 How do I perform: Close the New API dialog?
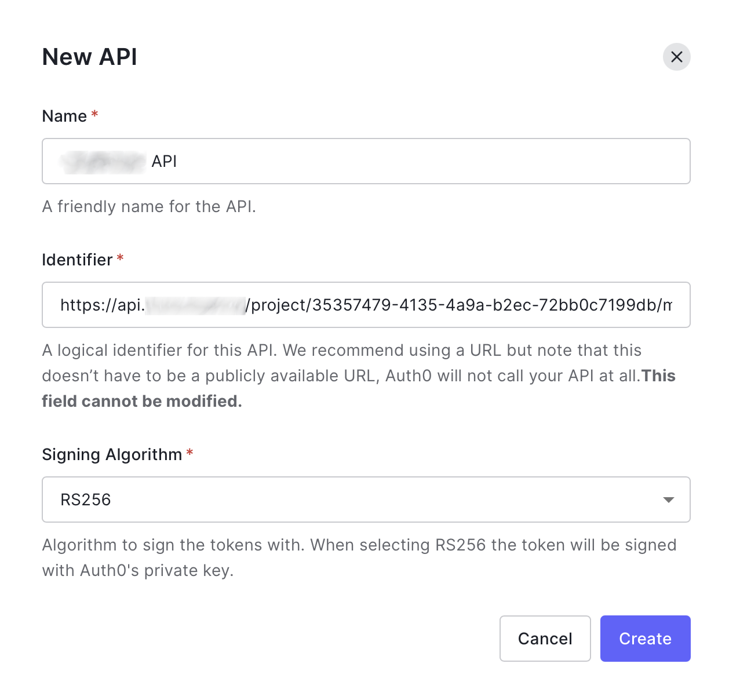[x=676, y=57]
